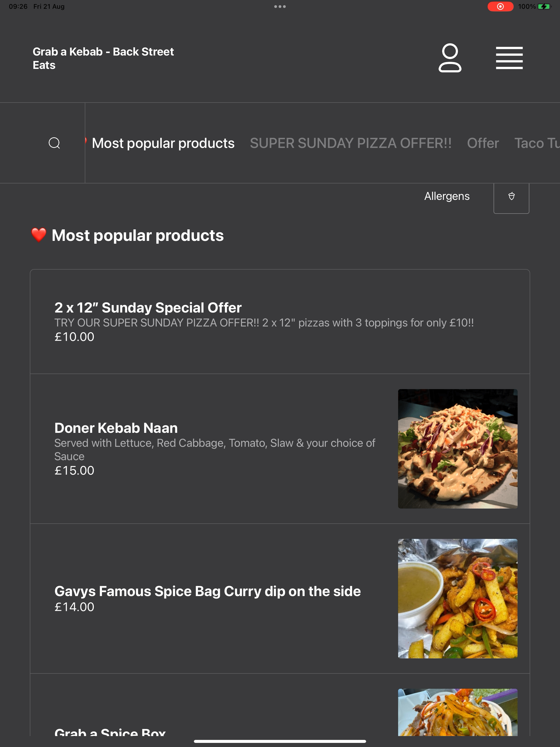This screenshot has width=560, height=747.
Task: Open the Grab a Spice Box item
Action: point(280,705)
